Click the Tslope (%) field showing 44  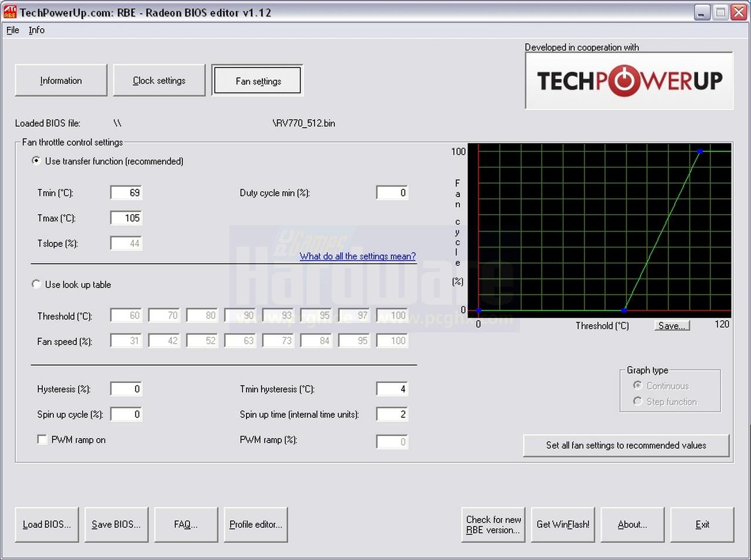[126, 243]
